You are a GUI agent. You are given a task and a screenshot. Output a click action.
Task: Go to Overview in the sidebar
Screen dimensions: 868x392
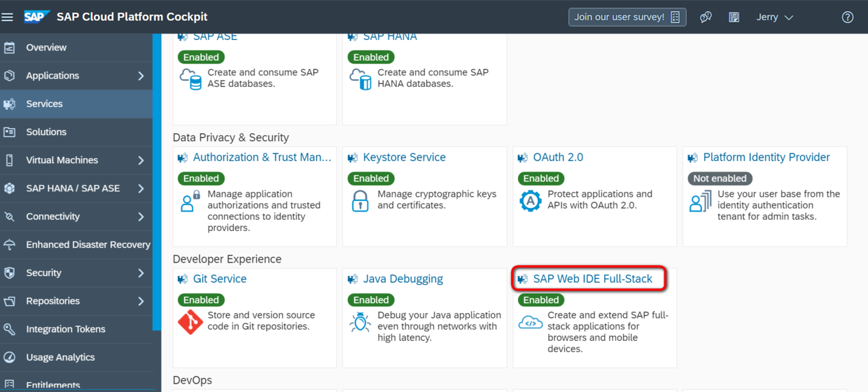pos(46,48)
